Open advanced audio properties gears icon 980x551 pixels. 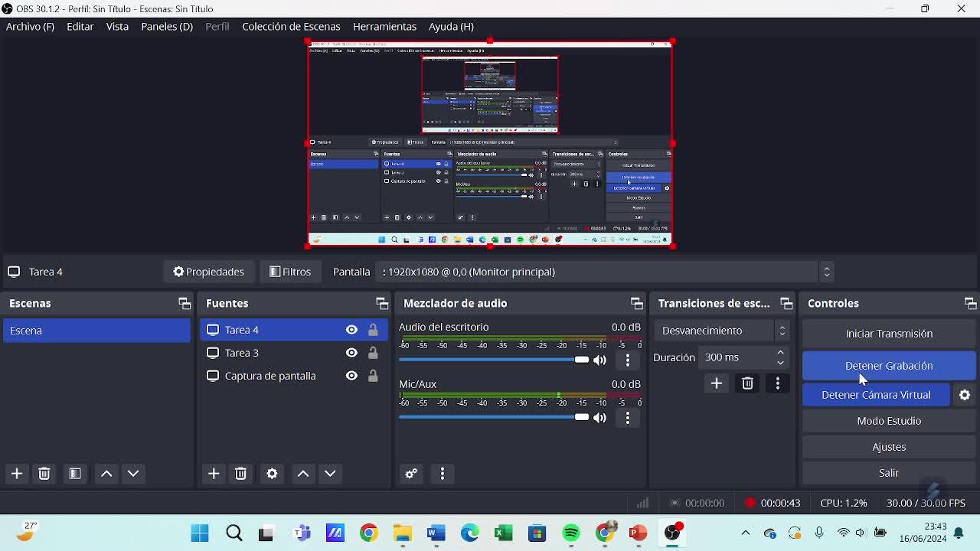(411, 474)
